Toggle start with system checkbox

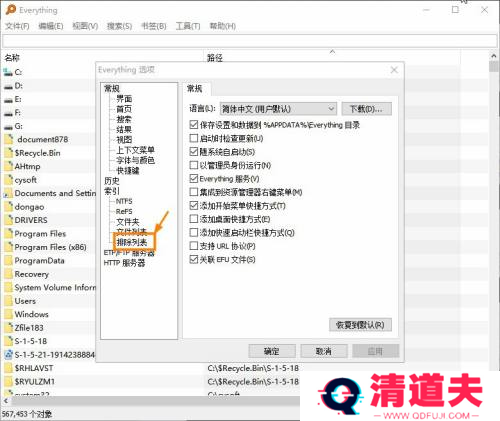pos(194,152)
